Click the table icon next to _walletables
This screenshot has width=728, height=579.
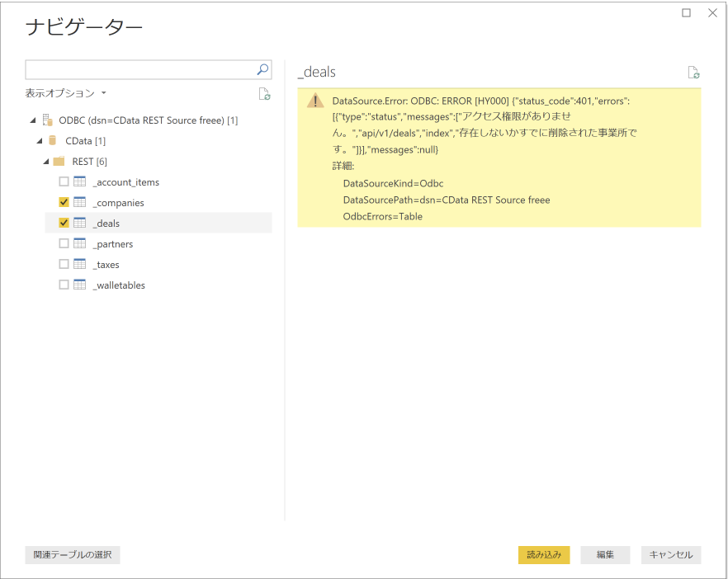click(x=82, y=285)
